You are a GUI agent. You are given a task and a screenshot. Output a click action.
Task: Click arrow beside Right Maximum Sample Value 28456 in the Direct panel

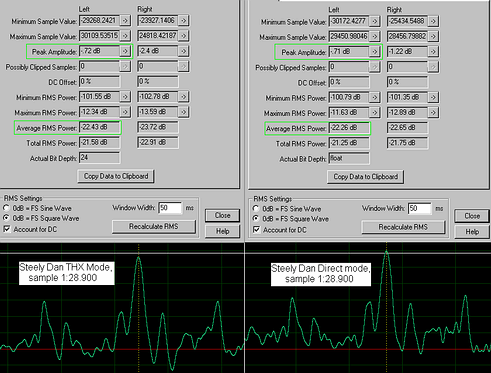tap(433, 36)
